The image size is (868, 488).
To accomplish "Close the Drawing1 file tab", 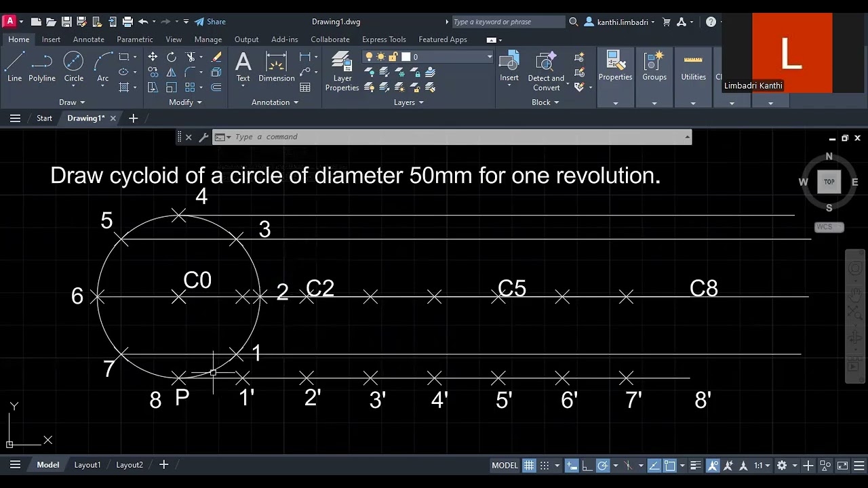I will [x=113, y=118].
